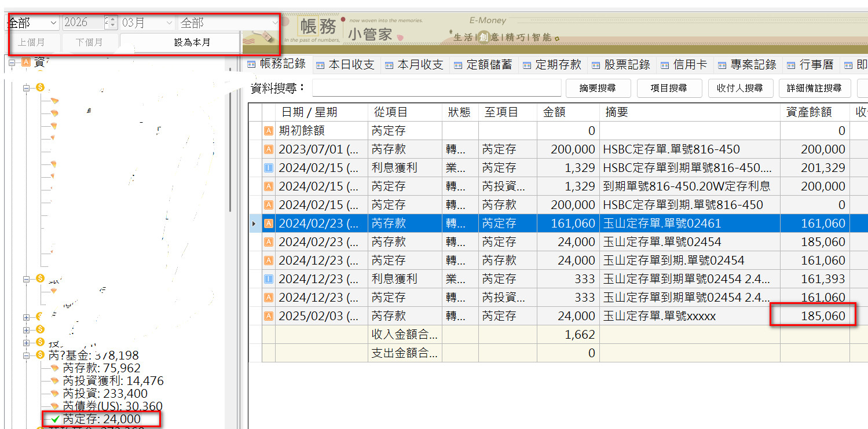Click the 資料搜尋 text input field
This screenshot has width=868, height=429.
coord(436,88)
